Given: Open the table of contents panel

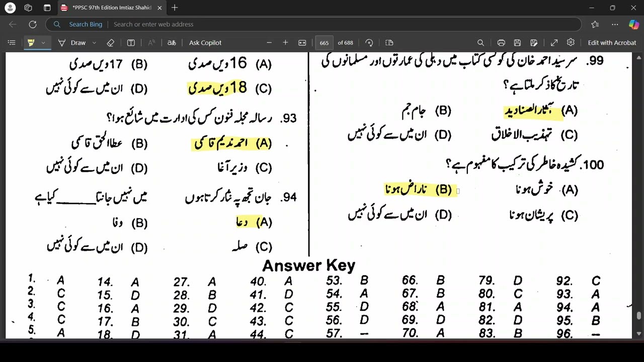Looking at the screenshot, I should coord(12,43).
